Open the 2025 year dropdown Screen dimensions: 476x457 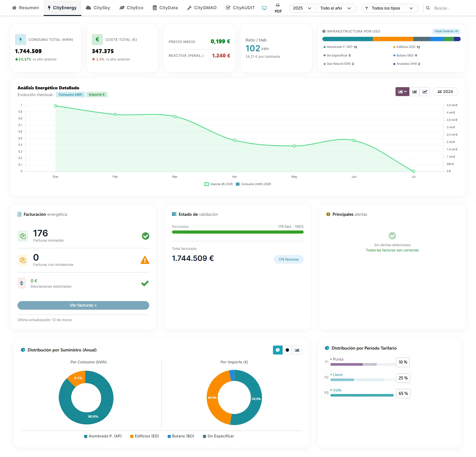tap(302, 8)
